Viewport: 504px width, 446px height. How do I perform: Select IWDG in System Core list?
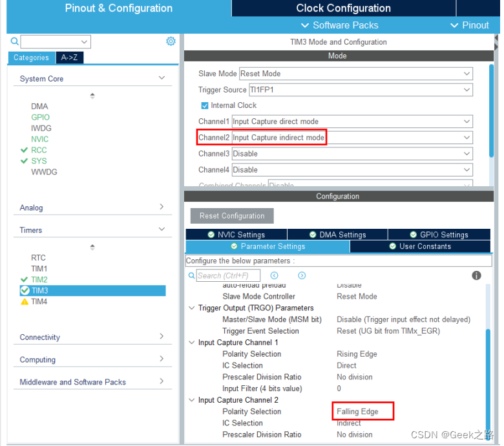point(41,128)
